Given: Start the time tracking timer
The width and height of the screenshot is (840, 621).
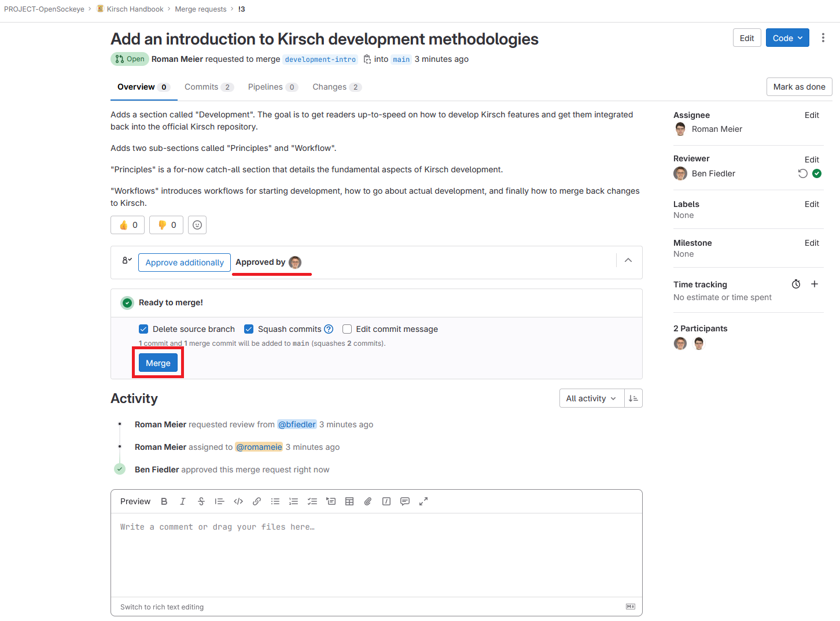Looking at the screenshot, I should [x=796, y=284].
